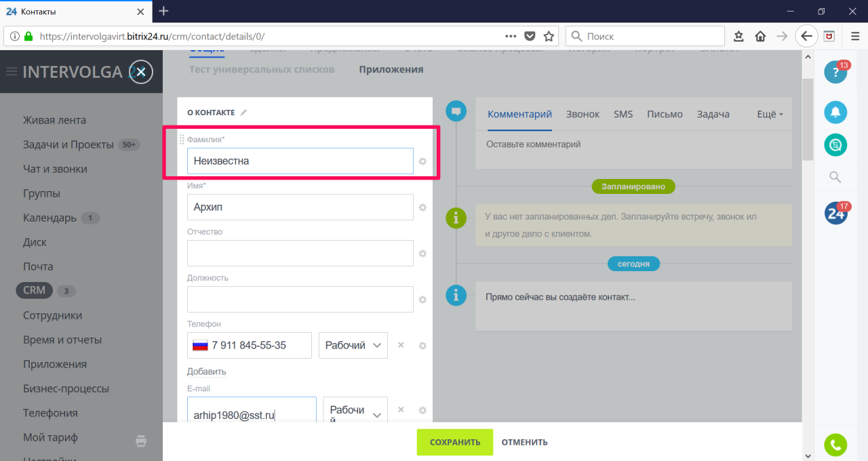Open new browser tab with plus
Viewport: 868px width, 461px height.
(163, 11)
